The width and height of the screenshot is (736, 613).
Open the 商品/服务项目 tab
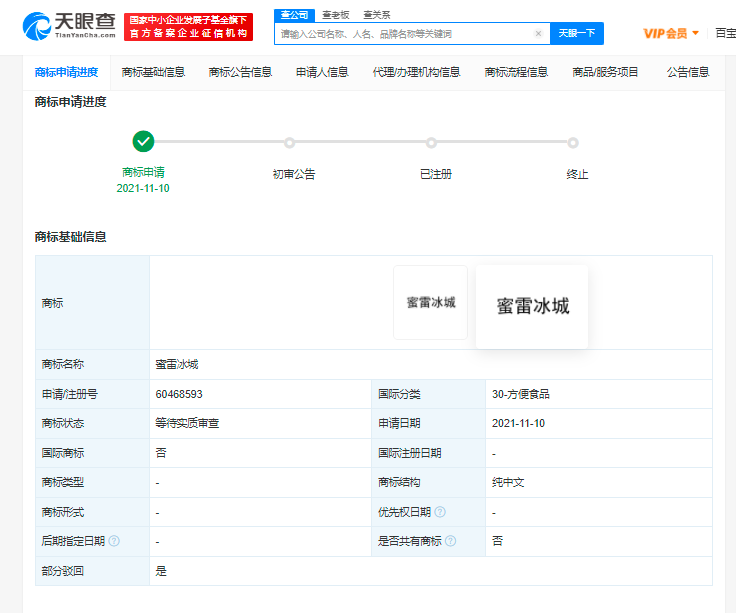coord(605,72)
